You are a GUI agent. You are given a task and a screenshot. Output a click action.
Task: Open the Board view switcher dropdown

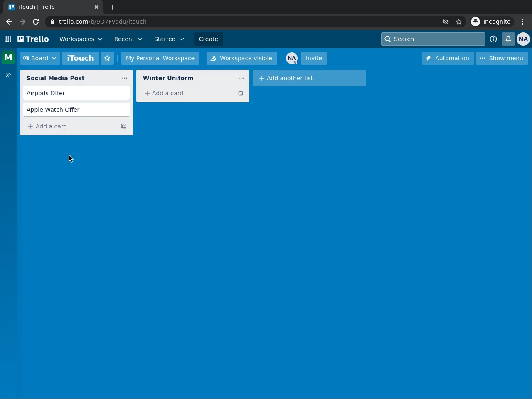[x=40, y=58]
